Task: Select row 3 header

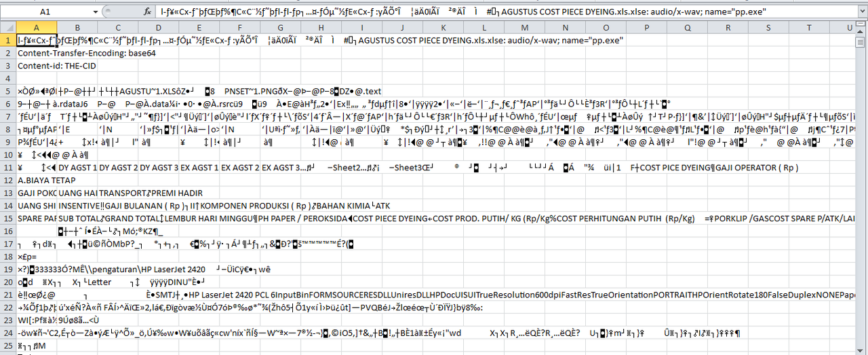Action: click(x=8, y=66)
